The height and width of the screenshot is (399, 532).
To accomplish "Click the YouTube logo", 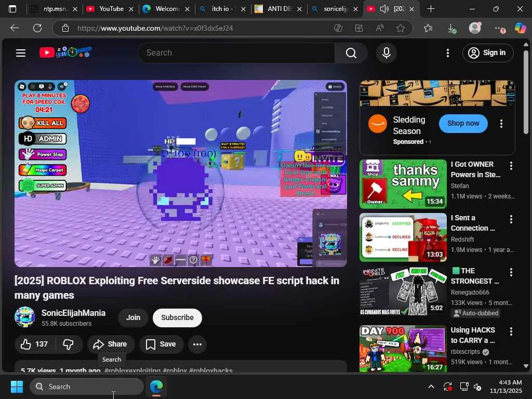I will pos(65,52).
